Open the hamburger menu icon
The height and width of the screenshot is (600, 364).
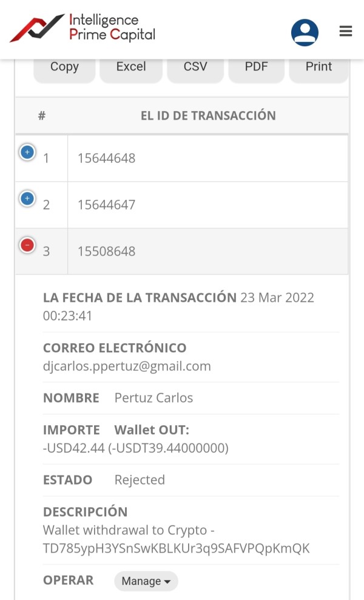click(x=346, y=32)
